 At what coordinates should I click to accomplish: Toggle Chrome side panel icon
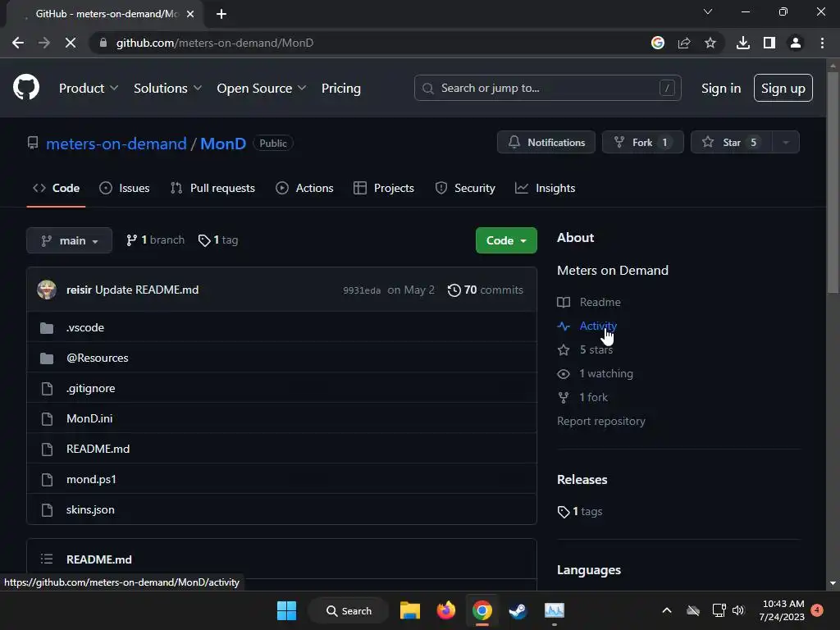[769, 43]
